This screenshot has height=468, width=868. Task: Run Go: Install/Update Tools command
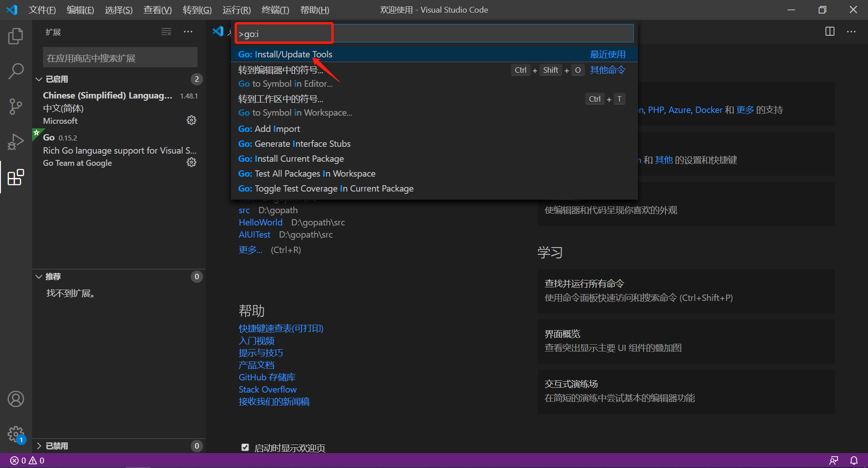(x=434, y=54)
